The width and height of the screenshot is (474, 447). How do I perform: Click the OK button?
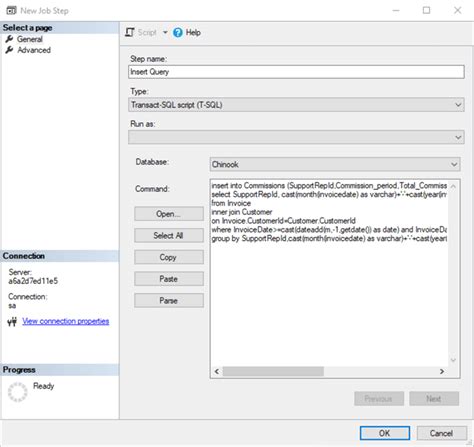tap(385, 433)
